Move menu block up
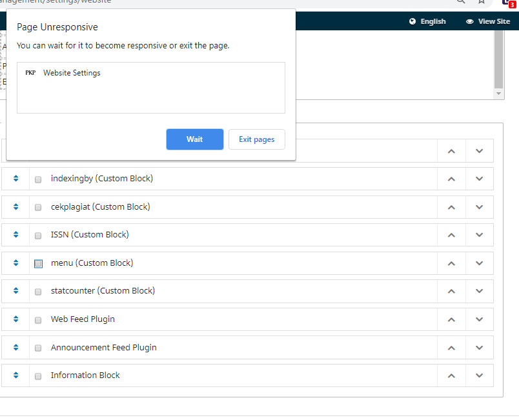Screen dimensions: 519x420 (x=451, y=264)
